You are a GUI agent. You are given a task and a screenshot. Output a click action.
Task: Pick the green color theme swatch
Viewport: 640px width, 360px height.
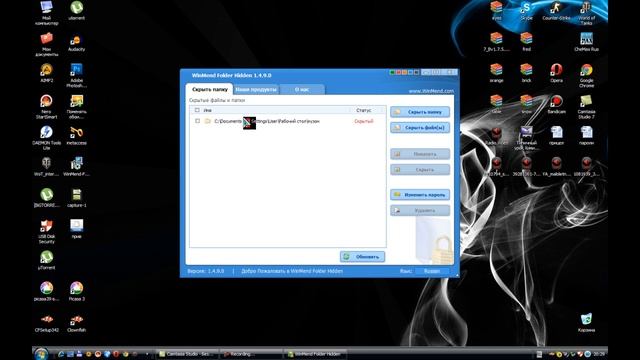(x=392, y=72)
